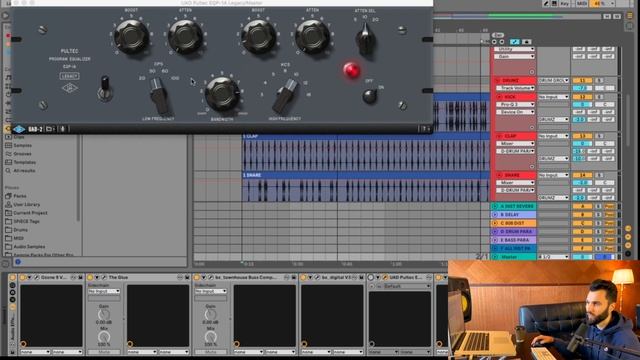Fold the DRUMS group track
The height and width of the screenshot is (360, 640).
(x=498, y=80)
